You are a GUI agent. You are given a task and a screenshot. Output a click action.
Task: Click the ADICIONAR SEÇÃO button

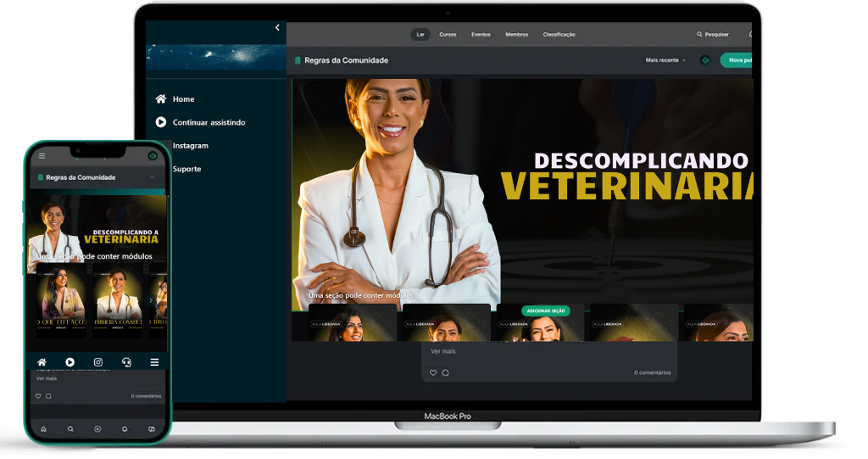point(545,311)
